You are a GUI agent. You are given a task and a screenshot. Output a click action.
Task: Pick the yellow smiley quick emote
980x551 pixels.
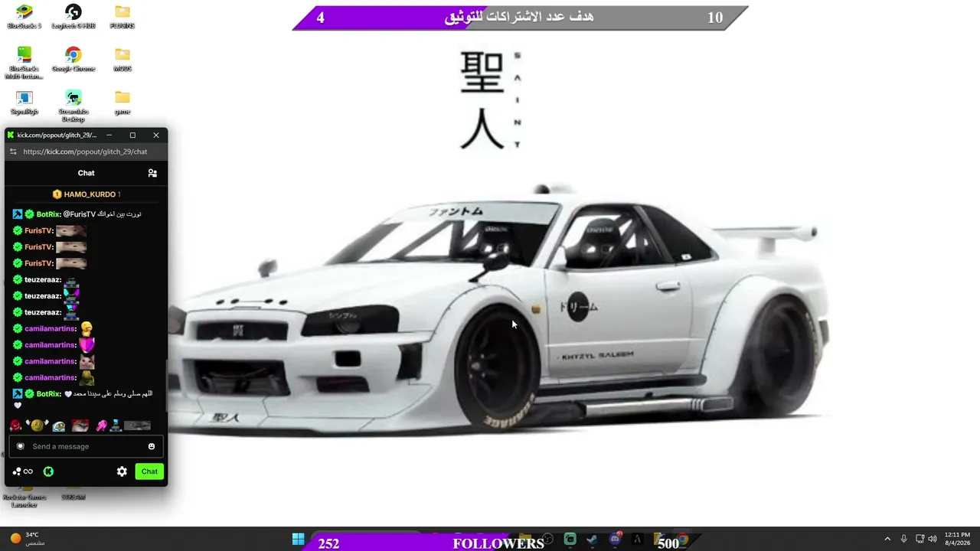pyautogui.click(x=38, y=426)
